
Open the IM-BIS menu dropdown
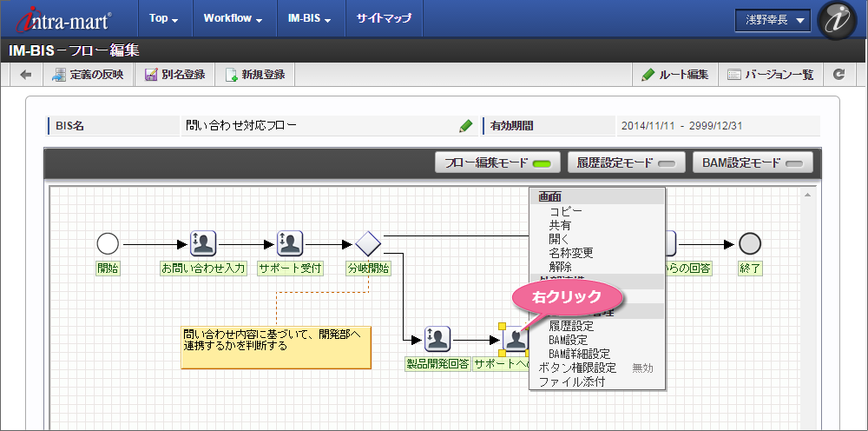310,18
